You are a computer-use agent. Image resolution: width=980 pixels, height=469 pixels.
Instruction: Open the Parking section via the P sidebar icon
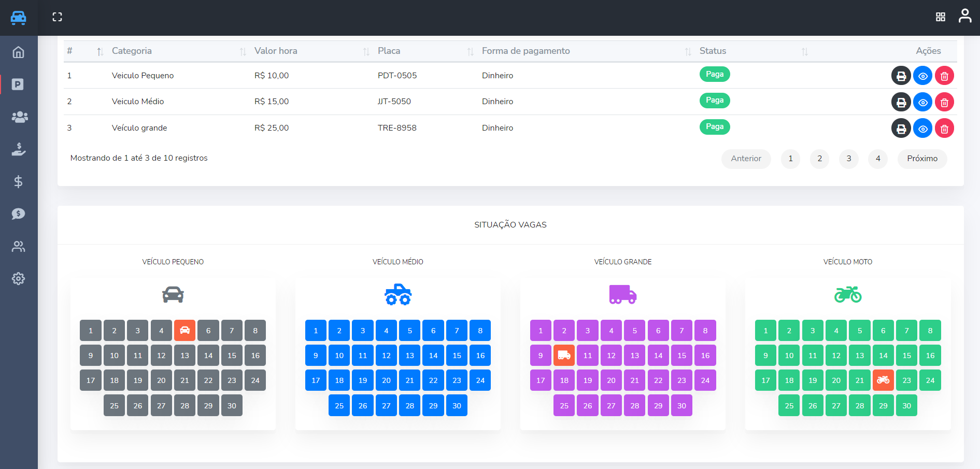pyautogui.click(x=18, y=84)
